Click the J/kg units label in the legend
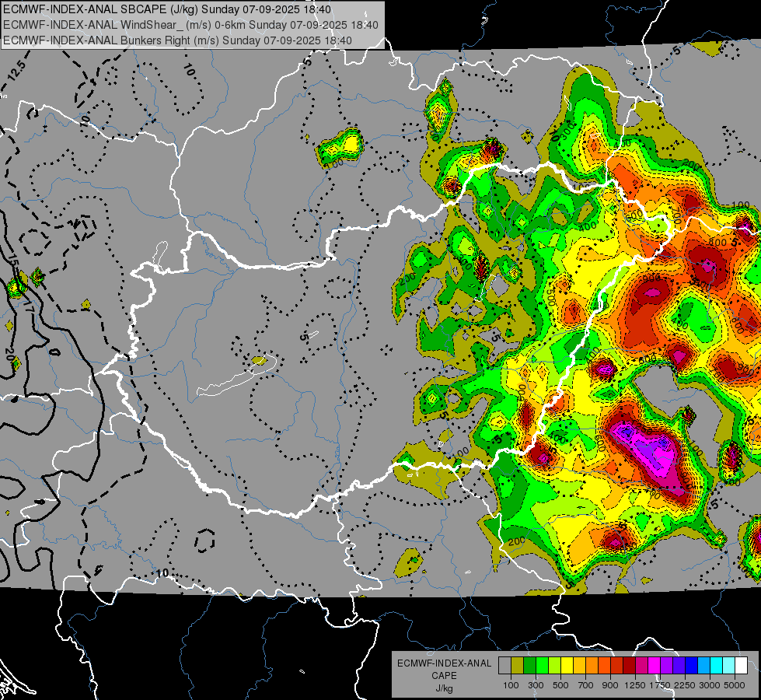 pyautogui.click(x=444, y=688)
